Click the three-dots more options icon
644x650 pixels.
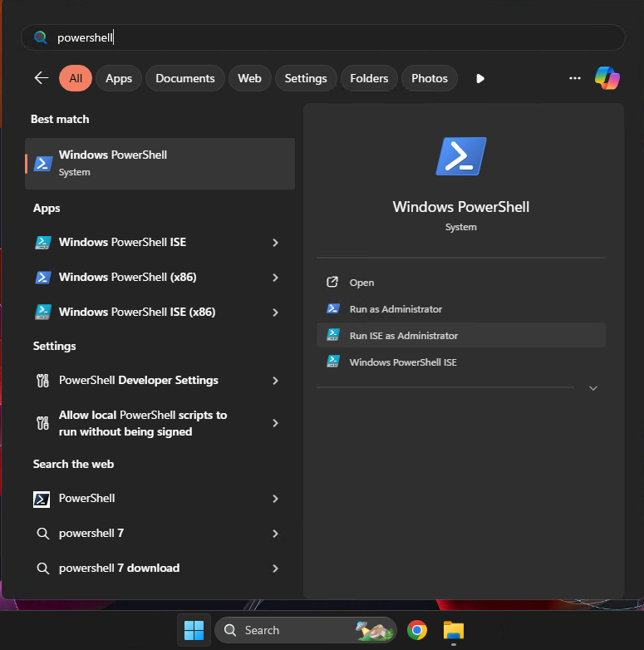point(574,78)
